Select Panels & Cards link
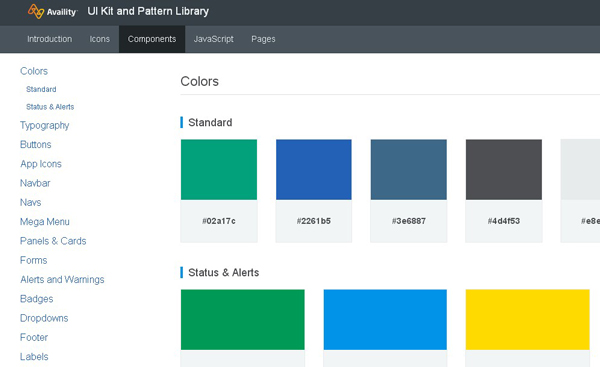 point(53,241)
